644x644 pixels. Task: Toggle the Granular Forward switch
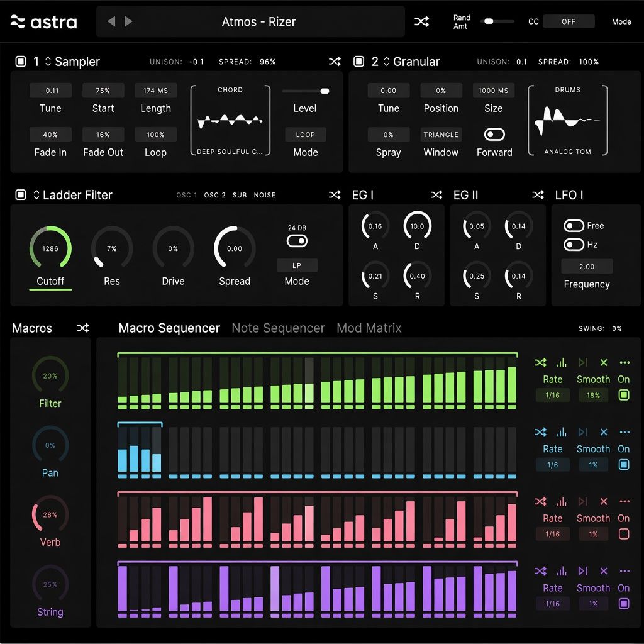click(x=494, y=135)
